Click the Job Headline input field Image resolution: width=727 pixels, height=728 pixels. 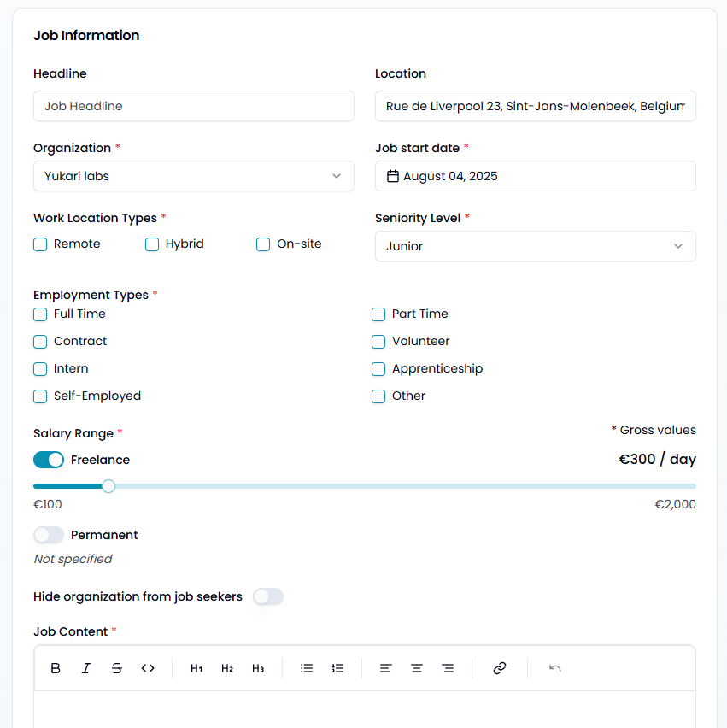click(193, 106)
